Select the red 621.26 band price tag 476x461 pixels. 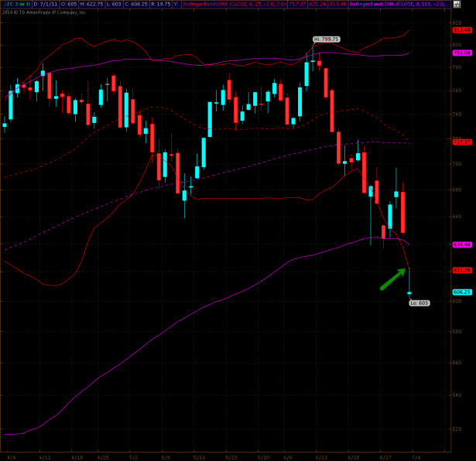click(x=462, y=269)
